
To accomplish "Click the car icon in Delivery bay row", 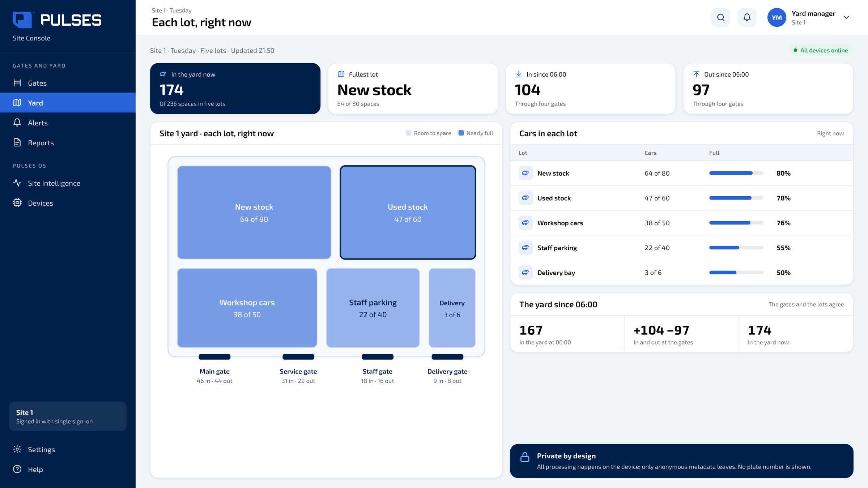I will (x=526, y=273).
